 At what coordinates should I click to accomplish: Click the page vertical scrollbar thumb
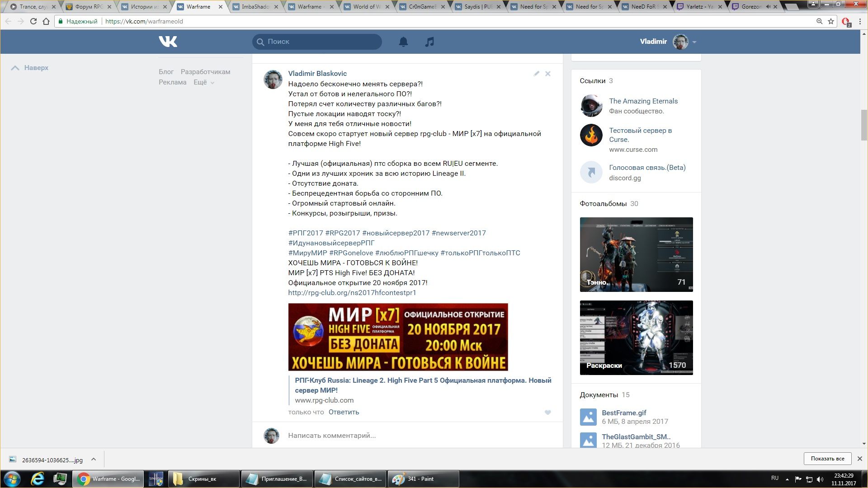pyautogui.click(x=864, y=125)
